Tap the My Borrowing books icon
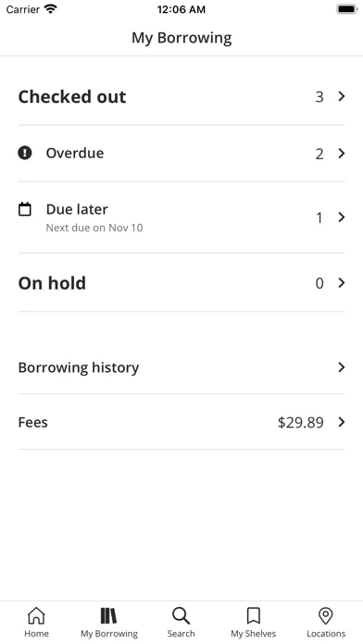The width and height of the screenshot is (363, 644). [x=109, y=615]
